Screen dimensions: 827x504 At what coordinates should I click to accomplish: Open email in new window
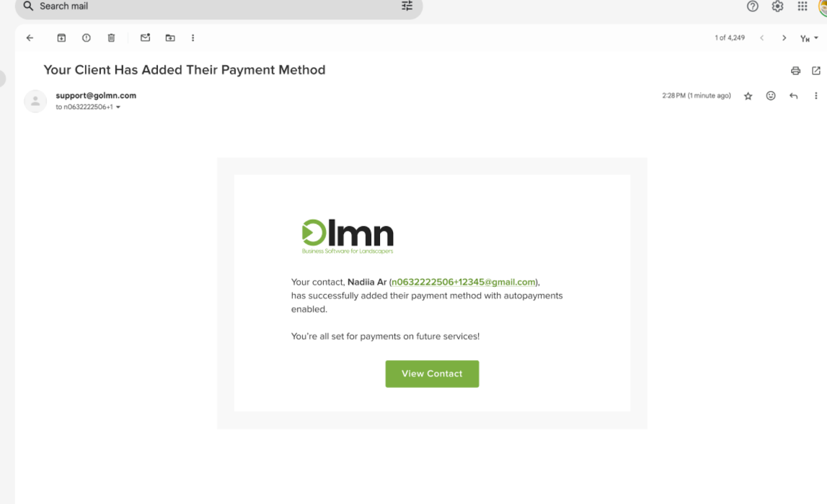click(816, 71)
